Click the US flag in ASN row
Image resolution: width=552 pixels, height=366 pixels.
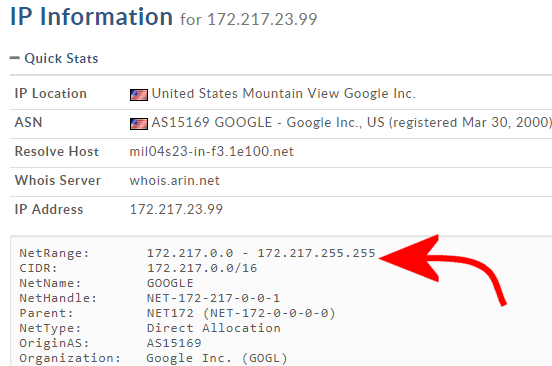point(139,124)
